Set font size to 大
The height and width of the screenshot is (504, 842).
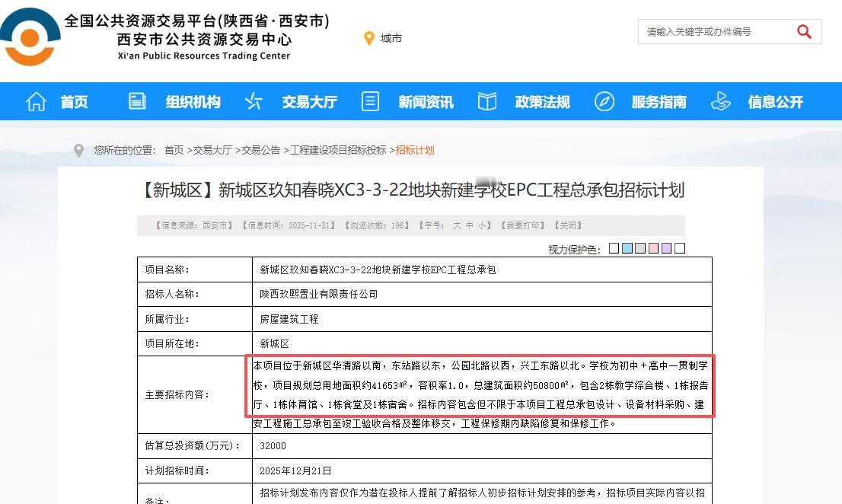click(x=457, y=225)
